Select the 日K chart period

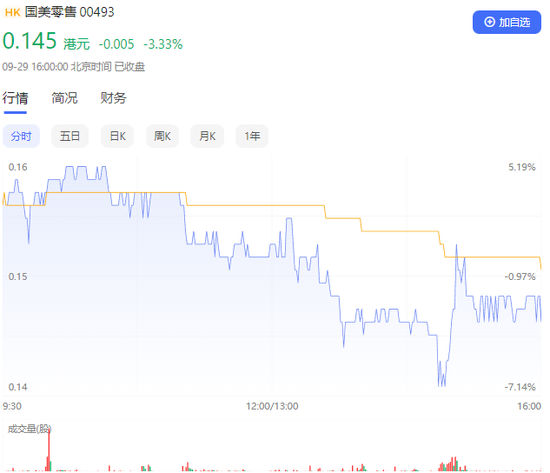118,136
